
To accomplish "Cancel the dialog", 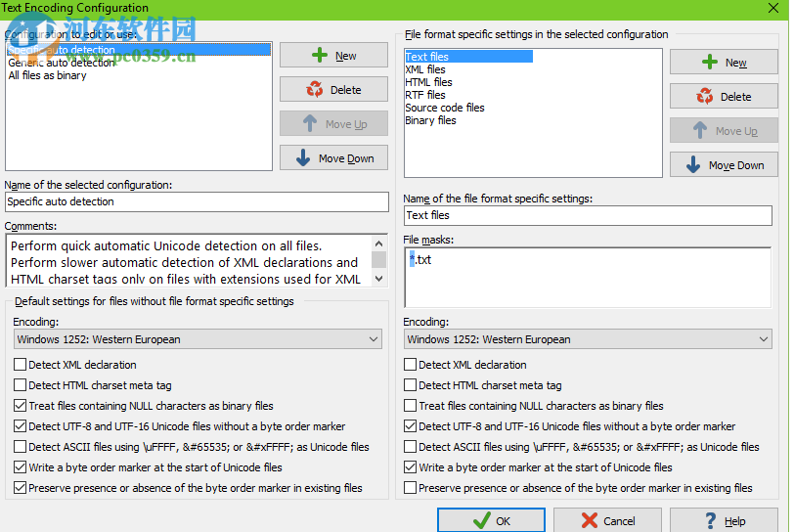I will coord(607,520).
